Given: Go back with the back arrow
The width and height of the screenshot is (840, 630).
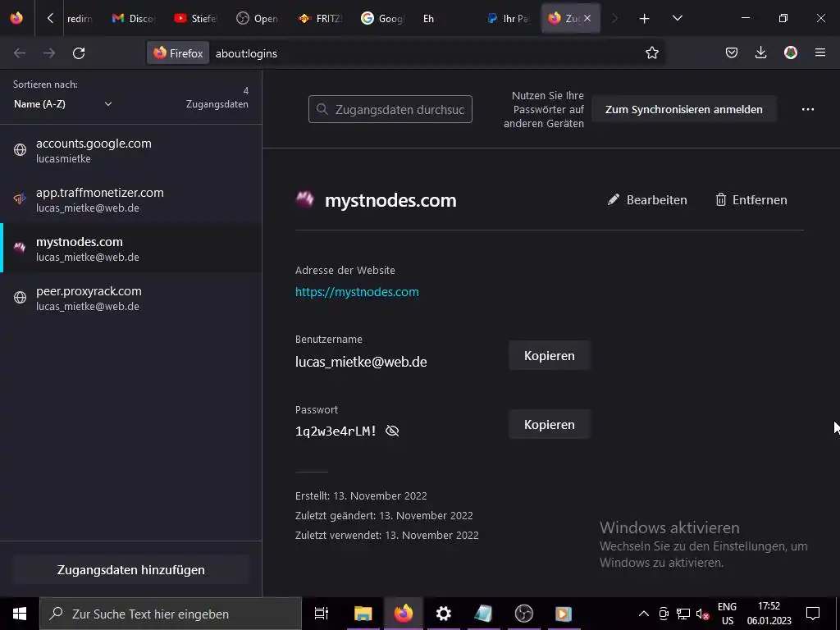Looking at the screenshot, I should point(20,53).
